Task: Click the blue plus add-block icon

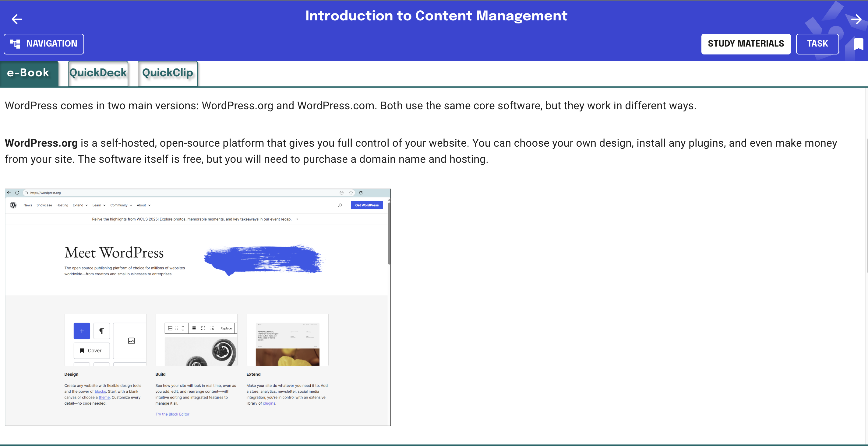Action: click(82, 331)
